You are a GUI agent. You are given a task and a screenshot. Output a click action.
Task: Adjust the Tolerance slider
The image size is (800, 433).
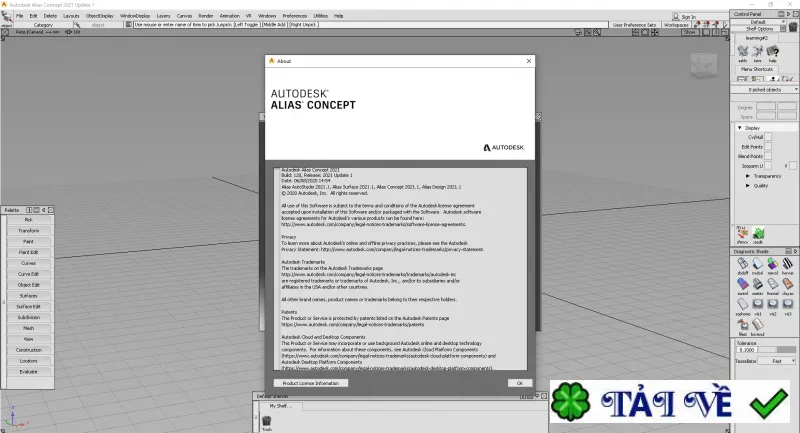[777, 350]
